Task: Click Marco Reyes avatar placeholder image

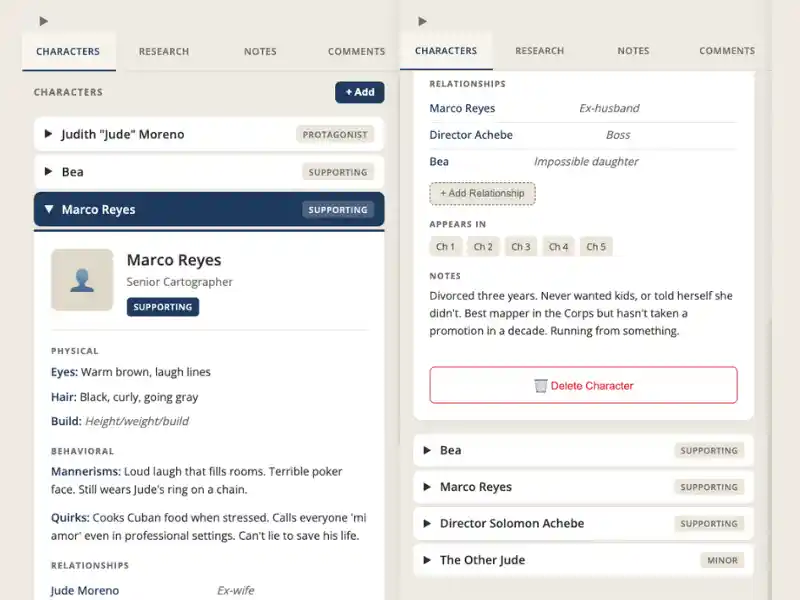Action: coord(82,280)
